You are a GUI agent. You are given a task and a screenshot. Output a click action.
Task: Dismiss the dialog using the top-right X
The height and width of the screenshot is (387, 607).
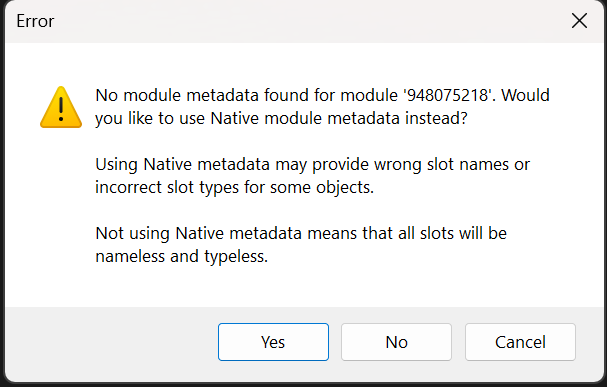(x=579, y=21)
